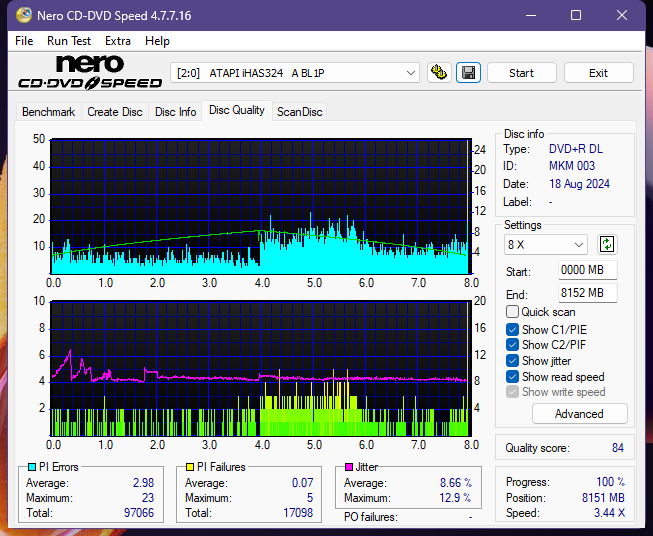The height and width of the screenshot is (536, 653).
Task: Click the PI Errors graph area
Action: tap(261, 206)
